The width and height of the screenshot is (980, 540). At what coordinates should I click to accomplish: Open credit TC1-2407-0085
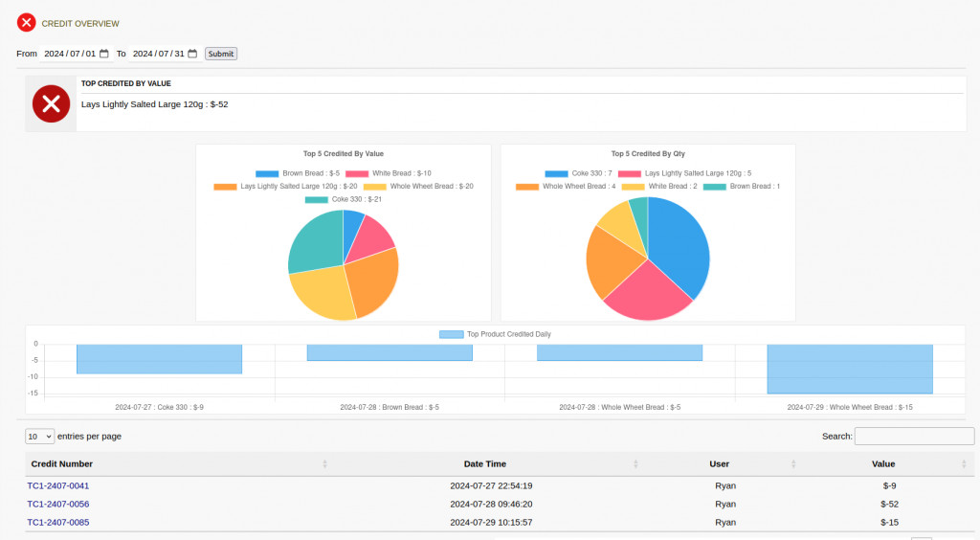tap(58, 522)
